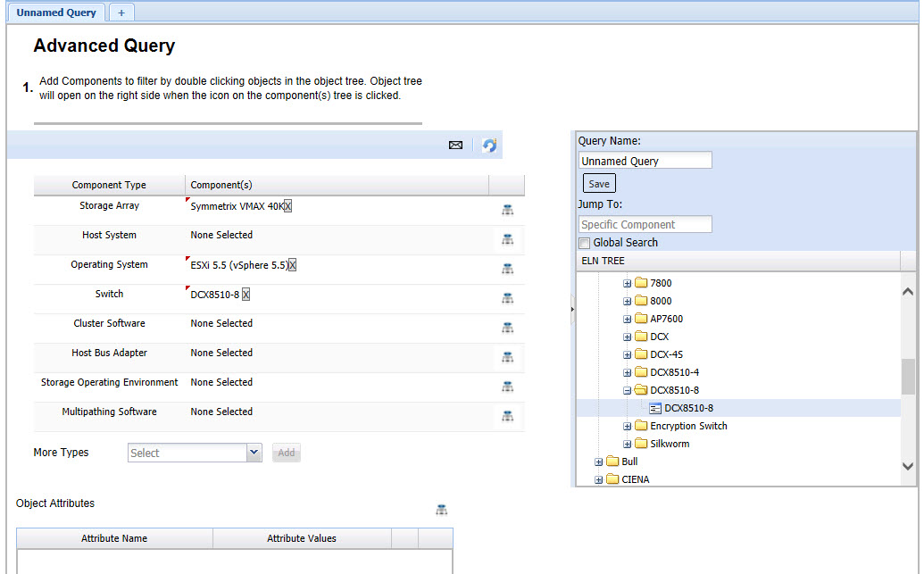
Task: Click the email envelope icon
Action: pos(455,145)
